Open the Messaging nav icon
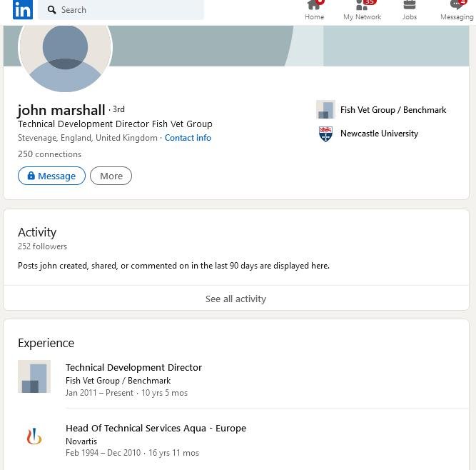 (457, 10)
